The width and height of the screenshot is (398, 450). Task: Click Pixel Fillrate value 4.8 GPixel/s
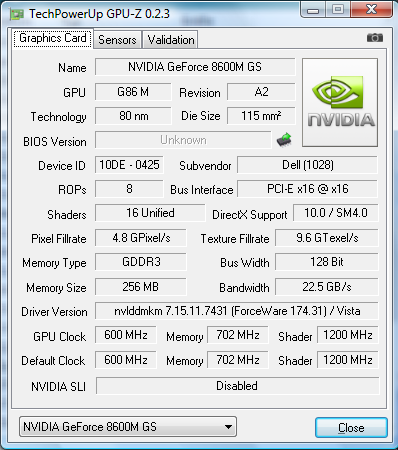coord(141,238)
